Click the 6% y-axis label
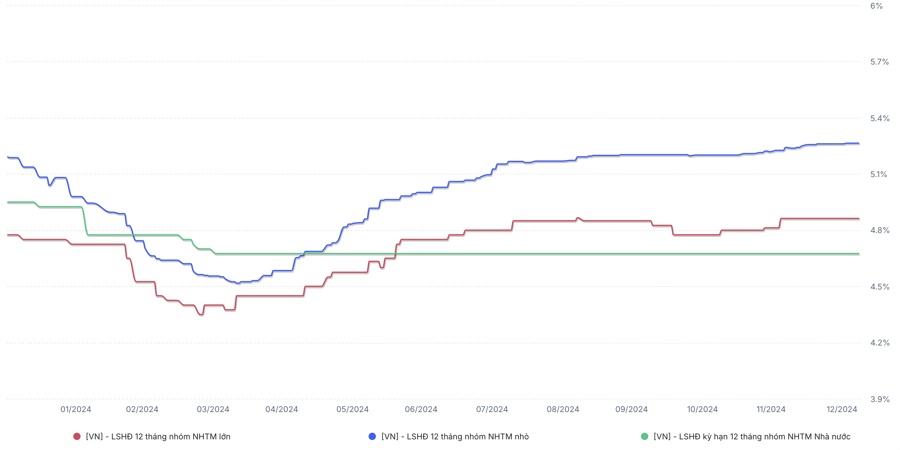 pyautogui.click(x=876, y=6)
